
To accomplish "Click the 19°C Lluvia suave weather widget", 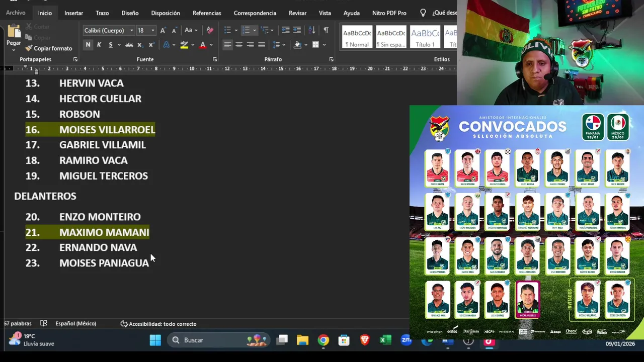I will click(x=31, y=340).
